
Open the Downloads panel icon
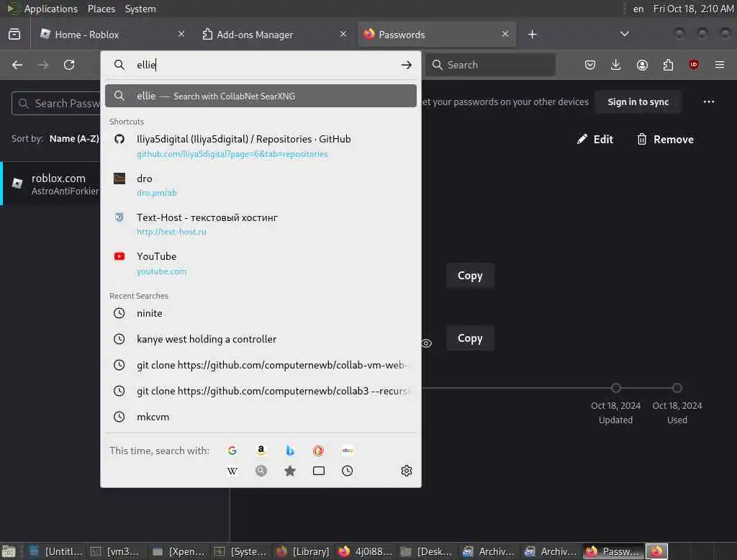(616, 65)
